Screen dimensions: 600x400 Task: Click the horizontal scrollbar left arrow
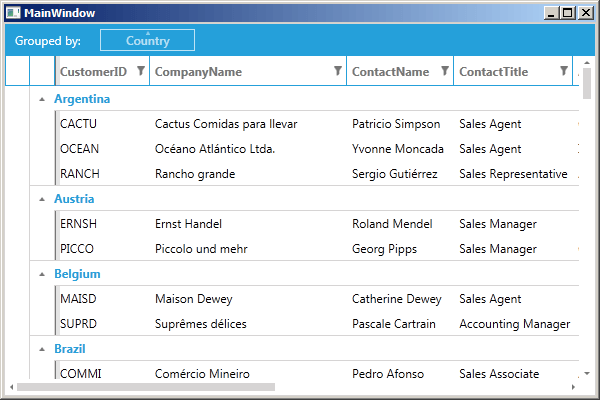(x=11, y=386)
